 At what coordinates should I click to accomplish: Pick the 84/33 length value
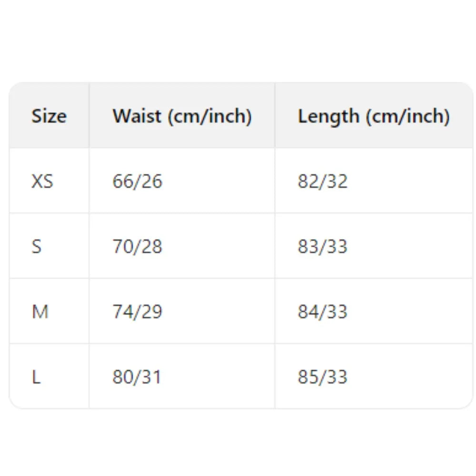(323, 312)
